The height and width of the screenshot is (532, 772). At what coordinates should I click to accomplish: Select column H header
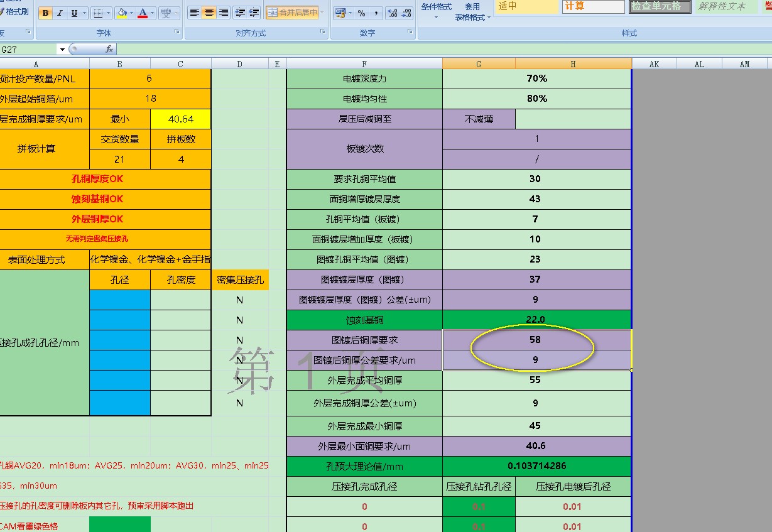coord(573,63)
